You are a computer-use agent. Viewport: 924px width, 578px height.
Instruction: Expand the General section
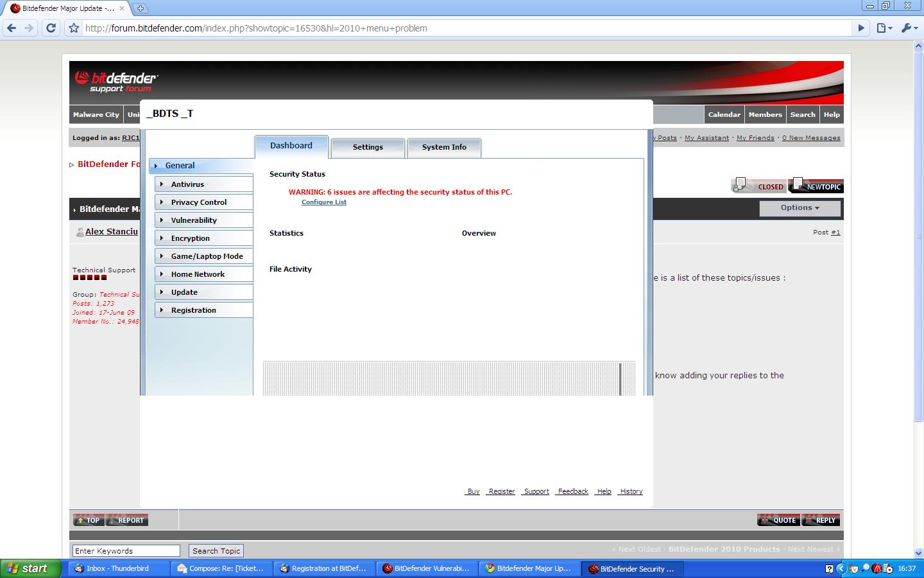tap(201, 165)
